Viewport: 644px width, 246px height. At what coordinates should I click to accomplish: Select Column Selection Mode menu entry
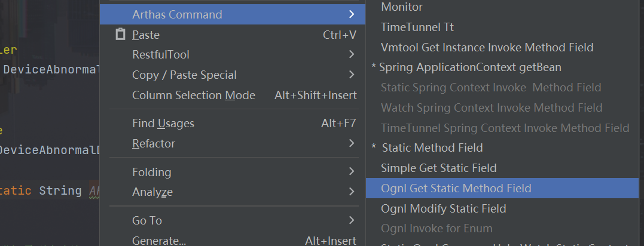[x=233, y=96]
